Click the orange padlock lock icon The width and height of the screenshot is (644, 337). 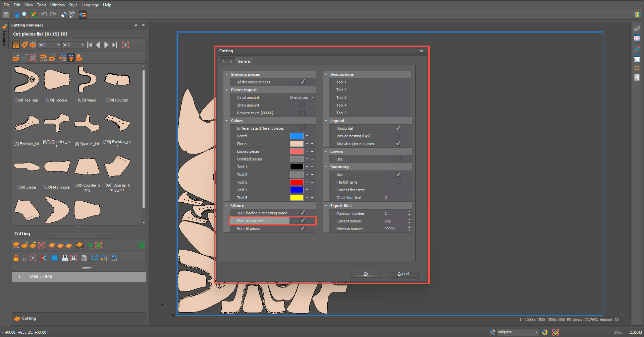tap(16, 258)
